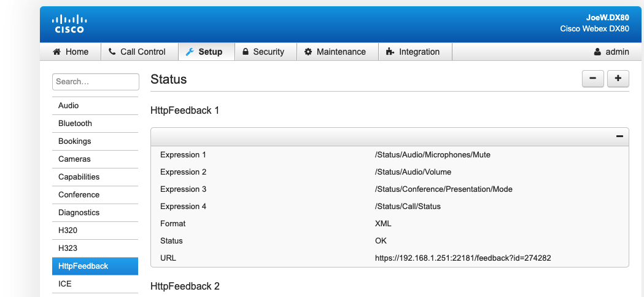The width and height of the screenshot is (644, 297).
Task: Click the admin user icon
Action: click(597, 52)
